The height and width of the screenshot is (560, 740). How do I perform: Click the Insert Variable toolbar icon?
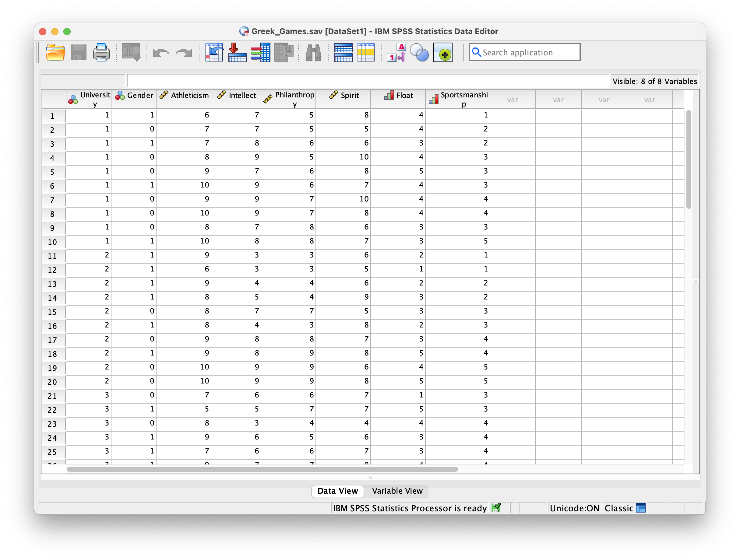(x=365, y=52)
